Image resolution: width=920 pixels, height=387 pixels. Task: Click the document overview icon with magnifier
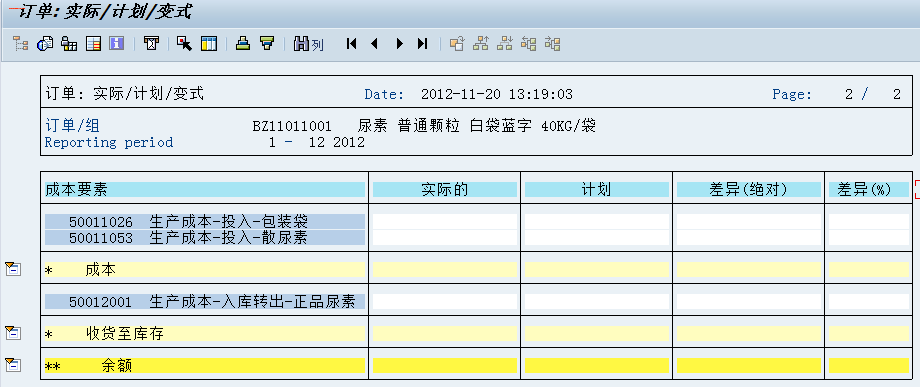coord(45,44)
